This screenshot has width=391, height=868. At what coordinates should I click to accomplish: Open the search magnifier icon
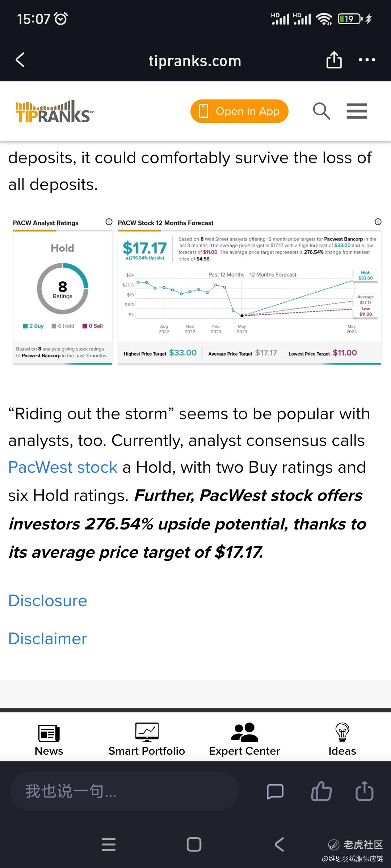[x=321, y=111]
